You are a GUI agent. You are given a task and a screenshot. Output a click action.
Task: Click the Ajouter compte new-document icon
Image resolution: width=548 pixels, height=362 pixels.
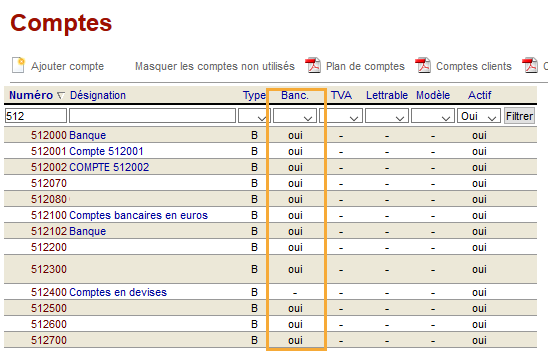pos(18,65)
